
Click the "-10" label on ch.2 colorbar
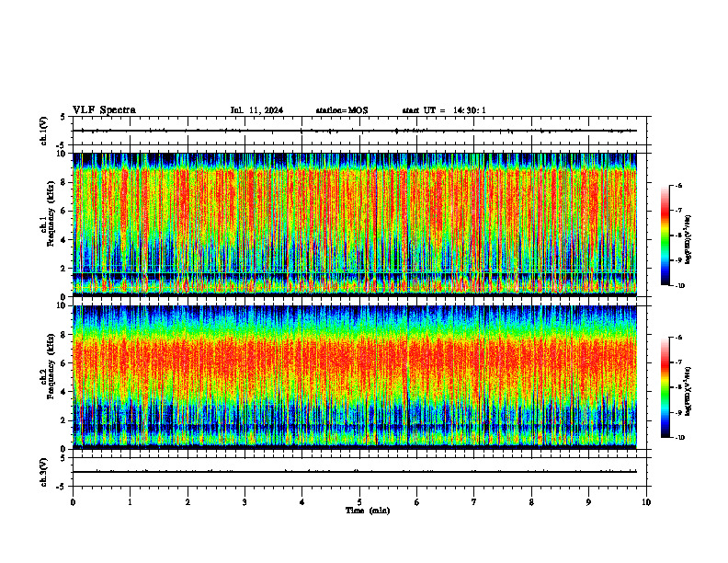tap(679, 438)
